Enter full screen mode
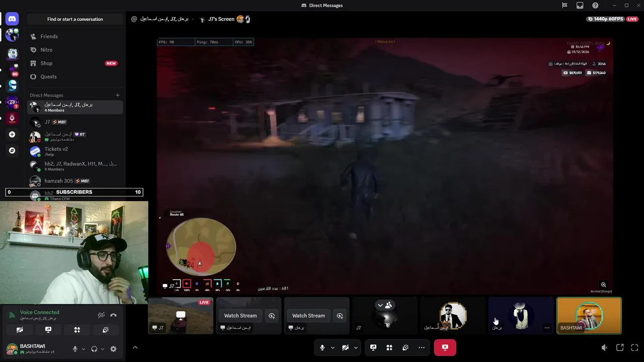The image size is (644, 362). click(634, 347)
